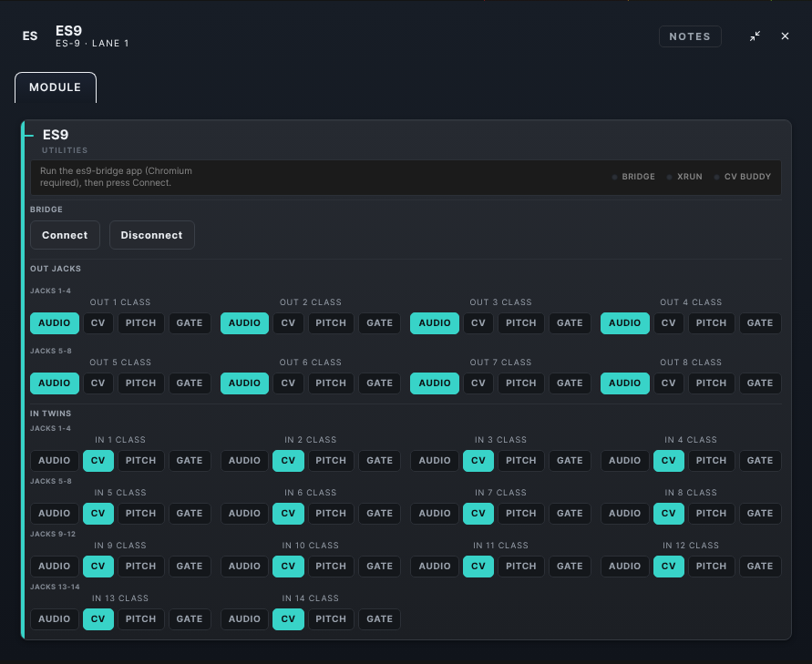Choose CV for OUT 4 class
This screenshot has width=812, height=664.
coord(669,323)
